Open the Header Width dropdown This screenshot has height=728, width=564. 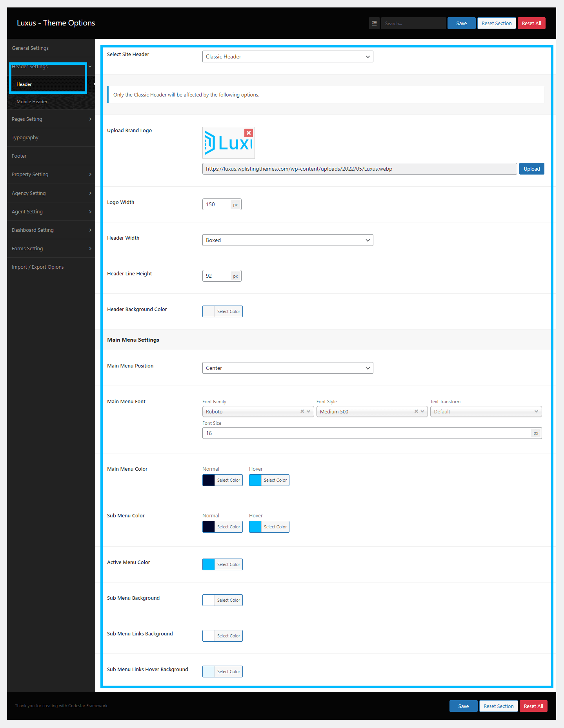(x=287, y=240)
